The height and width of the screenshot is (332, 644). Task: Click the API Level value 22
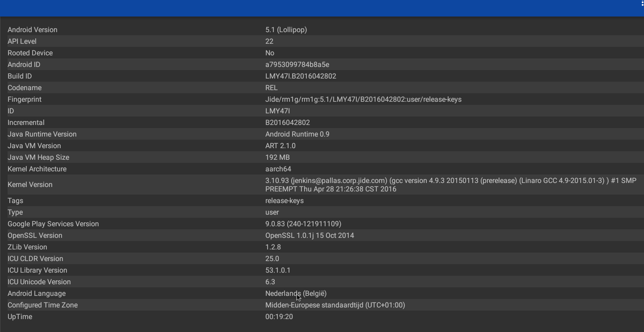pyautogui.click(x=269, y=41)
